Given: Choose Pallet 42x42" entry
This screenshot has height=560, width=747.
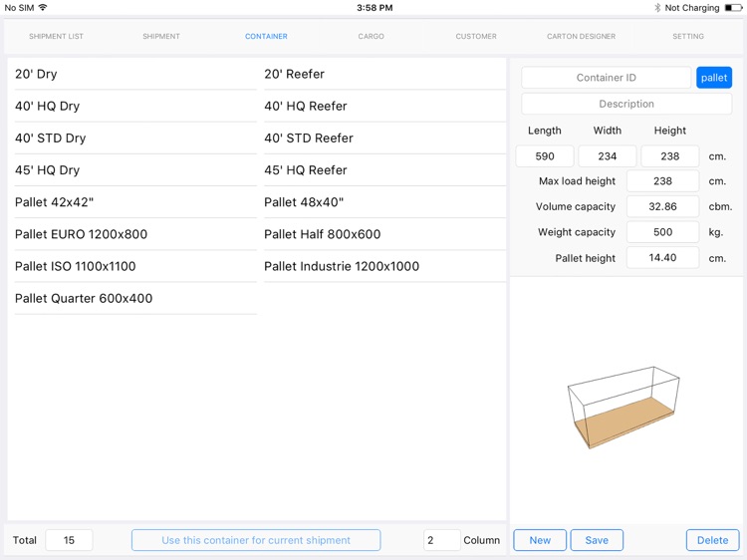Looking at the screenshot, I should click(x=135, y=202).
